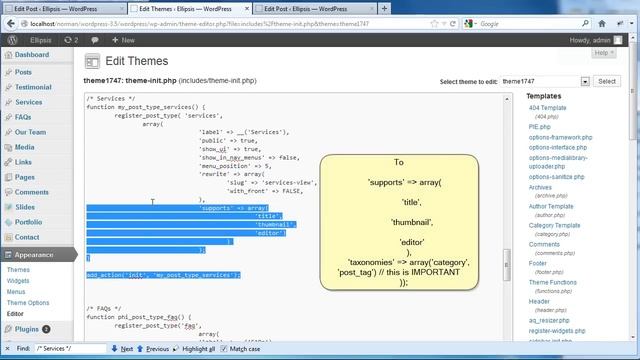Open the Themes submenu link
This screenshot has width=640, height=360.
18,270
